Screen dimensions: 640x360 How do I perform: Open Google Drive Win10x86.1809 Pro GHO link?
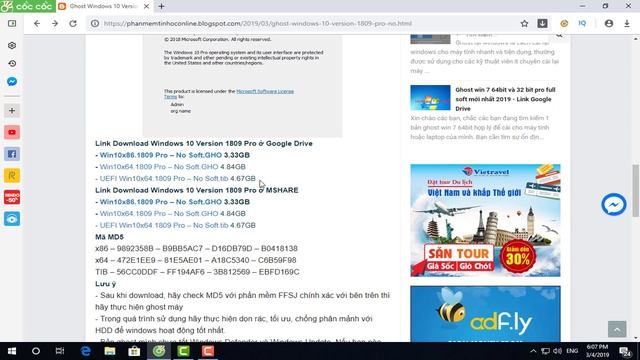pos(160,155)
